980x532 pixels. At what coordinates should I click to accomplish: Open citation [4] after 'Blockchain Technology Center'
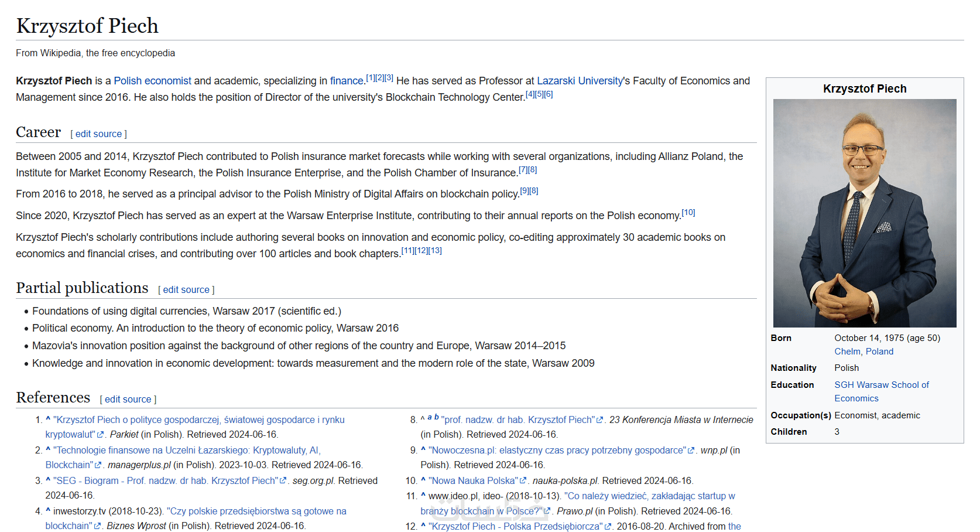coord(530,94)
